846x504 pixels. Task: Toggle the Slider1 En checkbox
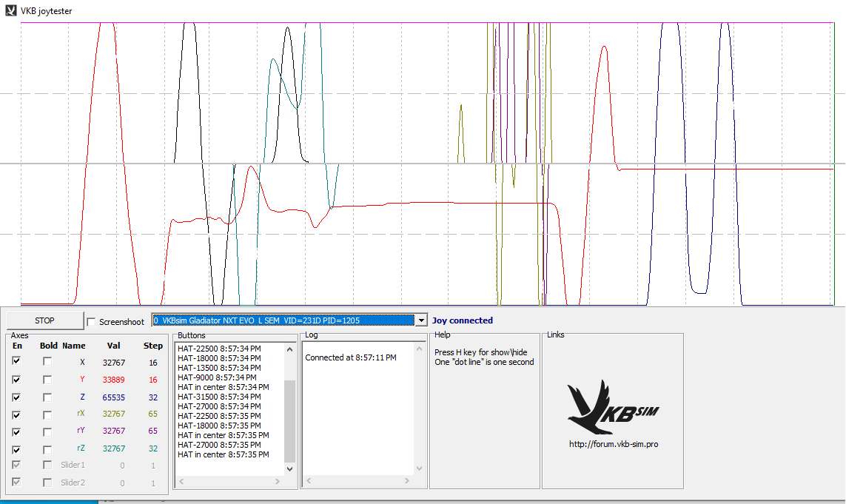tap(17, 465)
